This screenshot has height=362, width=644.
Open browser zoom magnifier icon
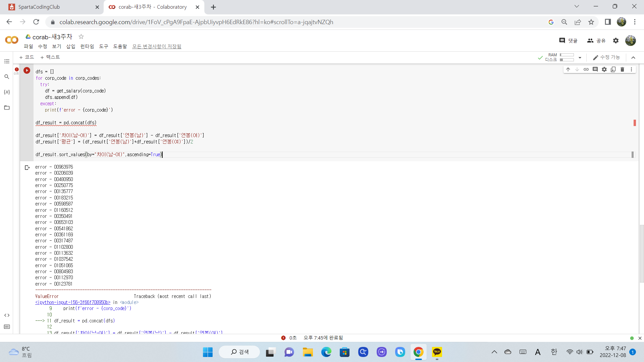(564, 22)
